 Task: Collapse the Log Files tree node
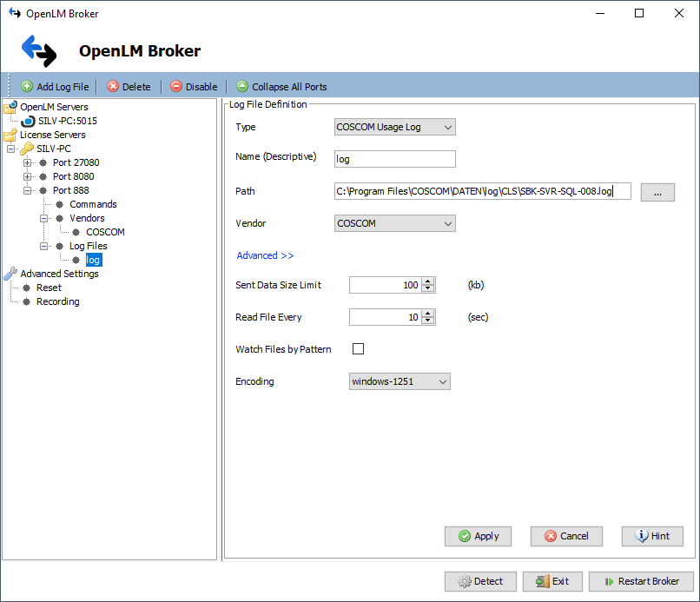pyautogui.click(x=44, y=246)
